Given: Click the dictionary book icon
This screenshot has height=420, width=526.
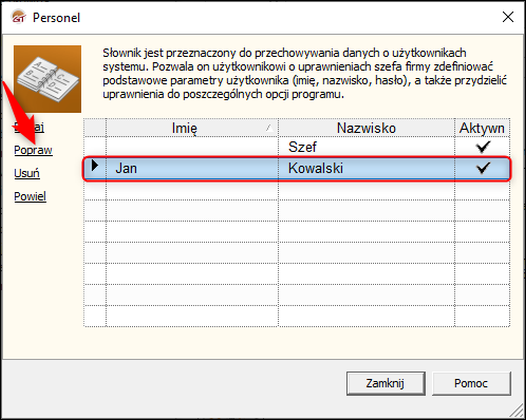Looking at the screenshot, I should (47, 79).
